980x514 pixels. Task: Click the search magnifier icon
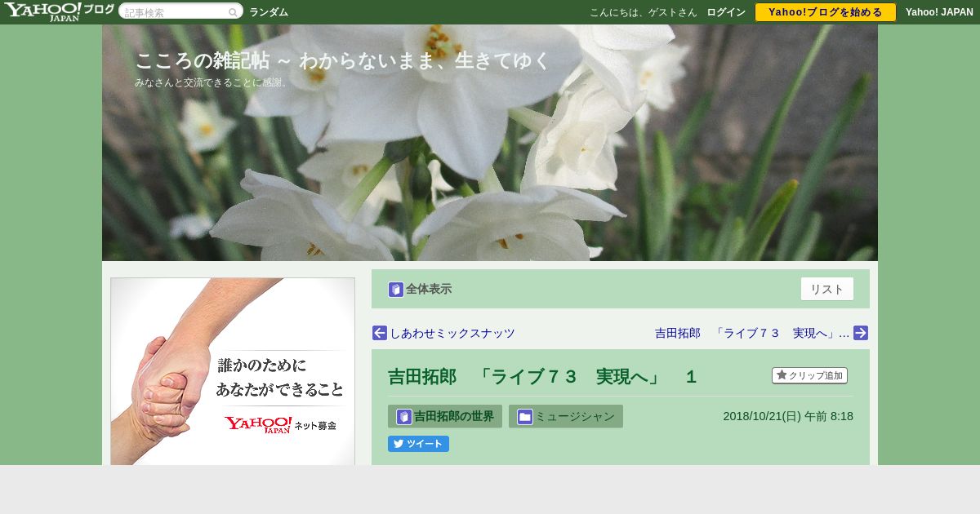tap(233, 12)
